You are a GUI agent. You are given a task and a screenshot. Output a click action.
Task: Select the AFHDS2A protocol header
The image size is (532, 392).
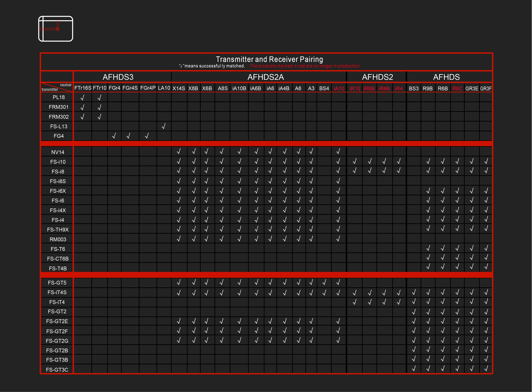265,77
